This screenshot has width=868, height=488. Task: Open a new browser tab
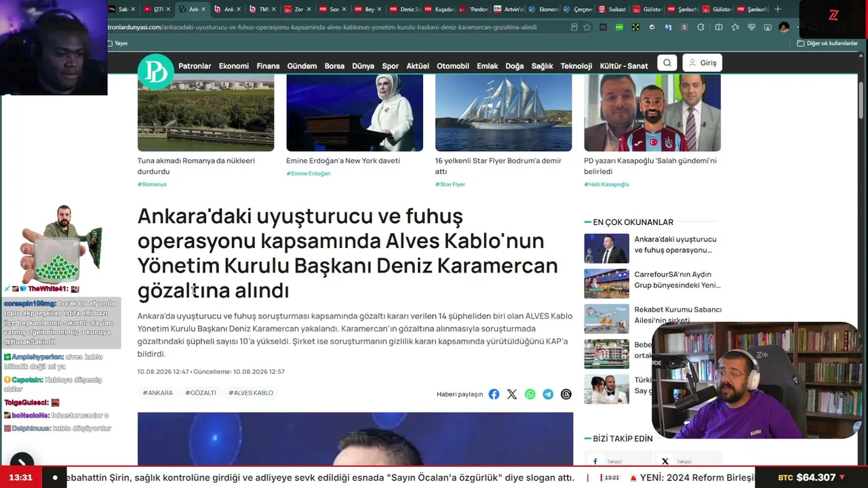778,9
